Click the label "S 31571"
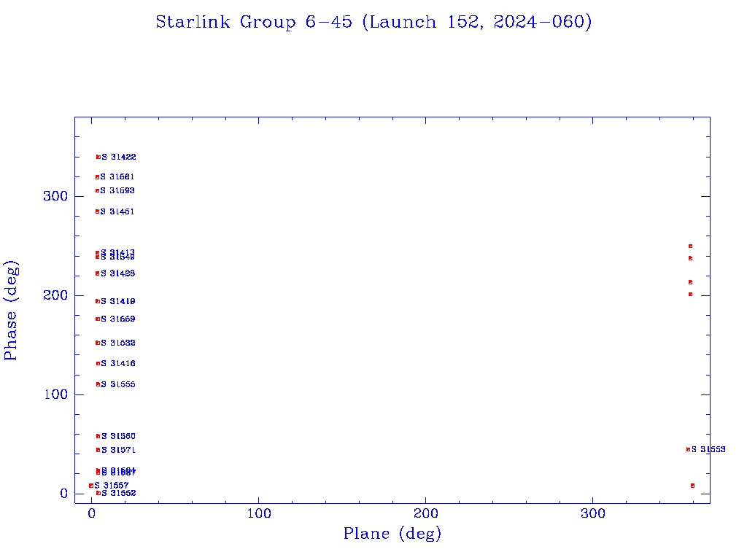The width and height of the screenshot is (747, 560). [119, 451]
